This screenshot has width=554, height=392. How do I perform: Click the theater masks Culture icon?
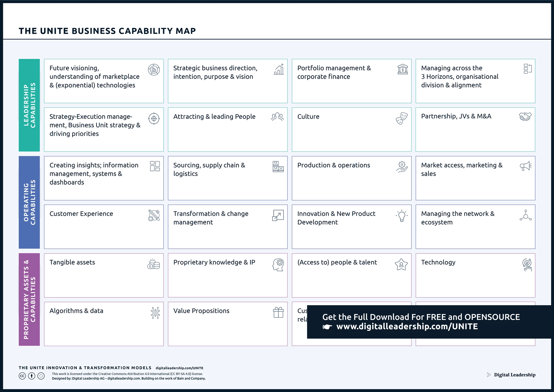pyautogui.click(x=402, y=118)
